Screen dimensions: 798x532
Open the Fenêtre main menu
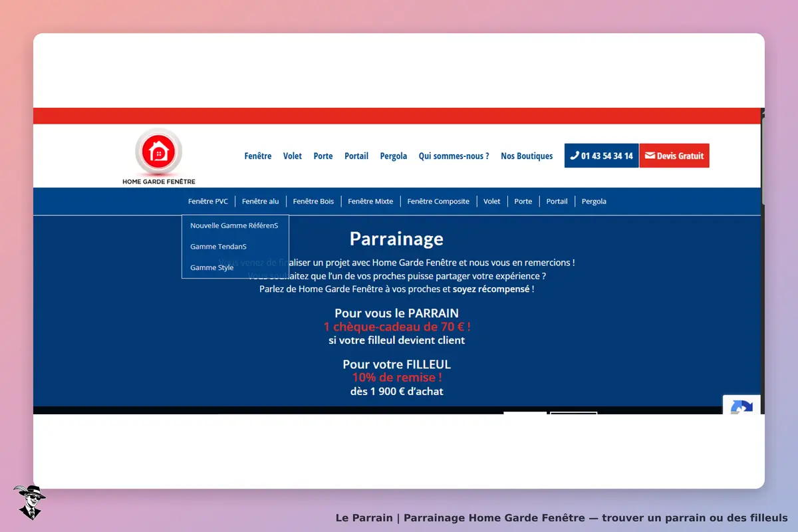point(258,156)
